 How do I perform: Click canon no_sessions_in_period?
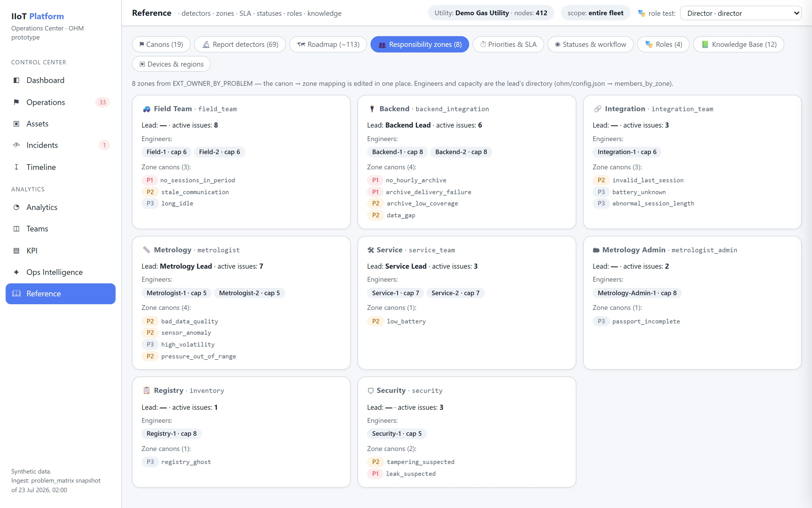198,180
